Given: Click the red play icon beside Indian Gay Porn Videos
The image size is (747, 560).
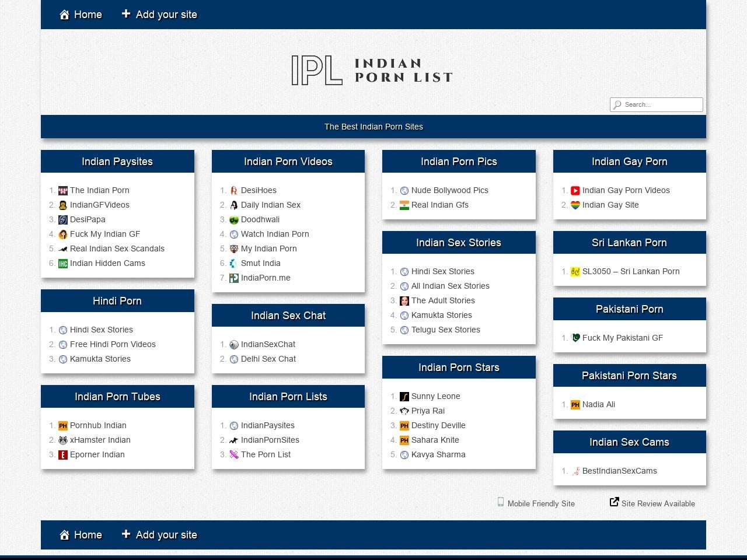Looking at the screenshot, I should tap(575, 191).
